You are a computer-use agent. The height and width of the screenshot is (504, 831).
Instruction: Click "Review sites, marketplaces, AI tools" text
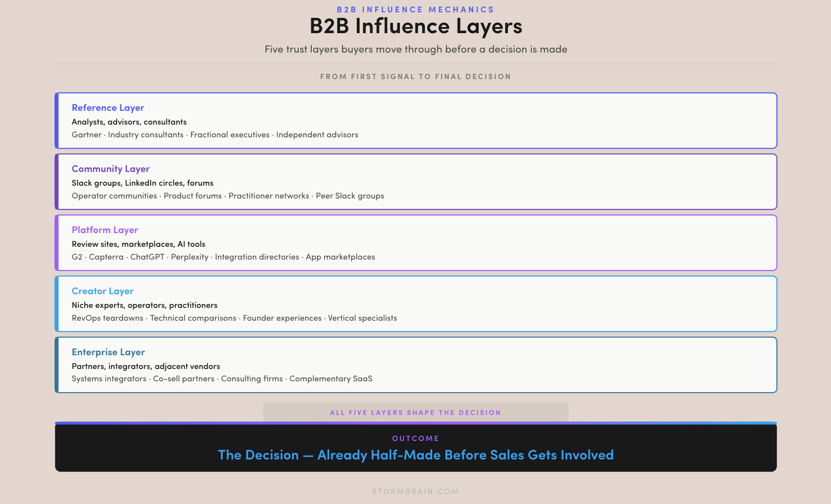coord(138,244)
